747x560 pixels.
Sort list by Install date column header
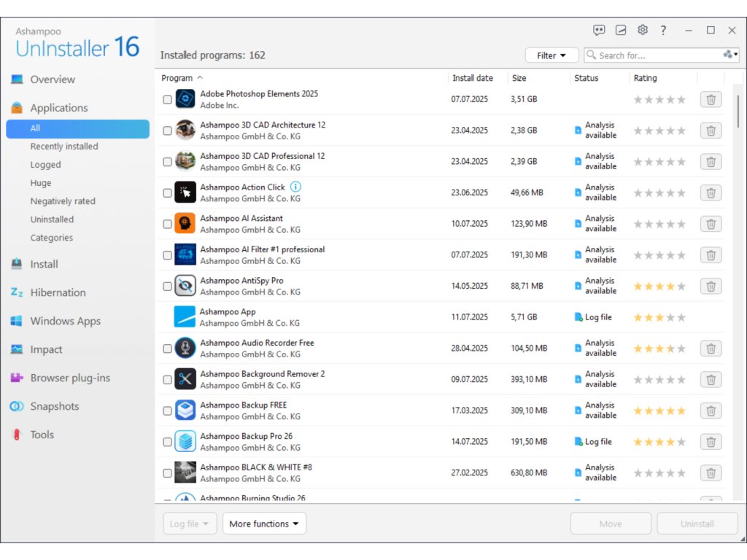(x=473, y=78)
